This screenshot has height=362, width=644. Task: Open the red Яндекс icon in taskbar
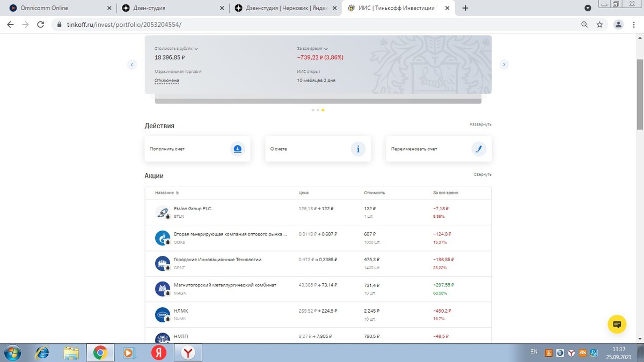(158, 352)
